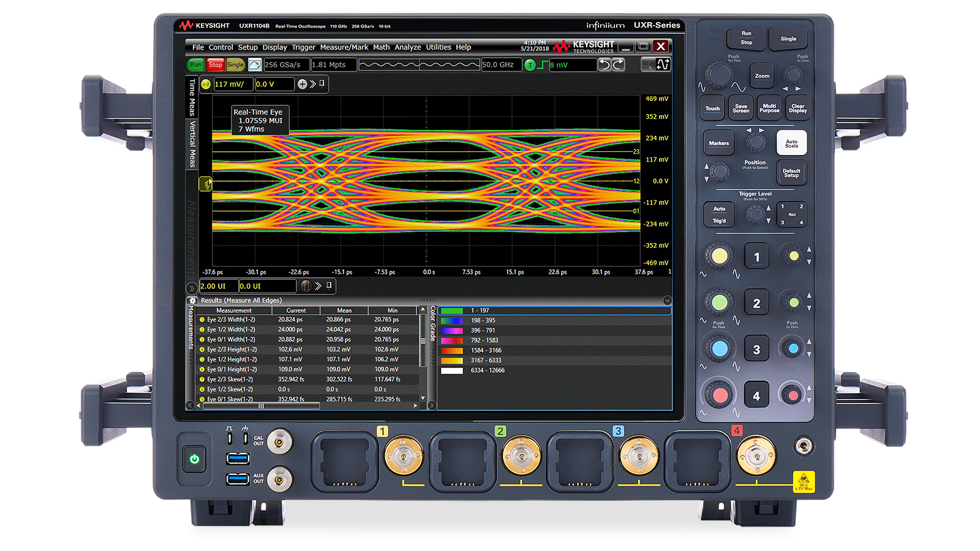Viewport: 980px width, 551px height.
Task: Click the plus icon beside 0.0 V
Action: (x=302, y=84)
